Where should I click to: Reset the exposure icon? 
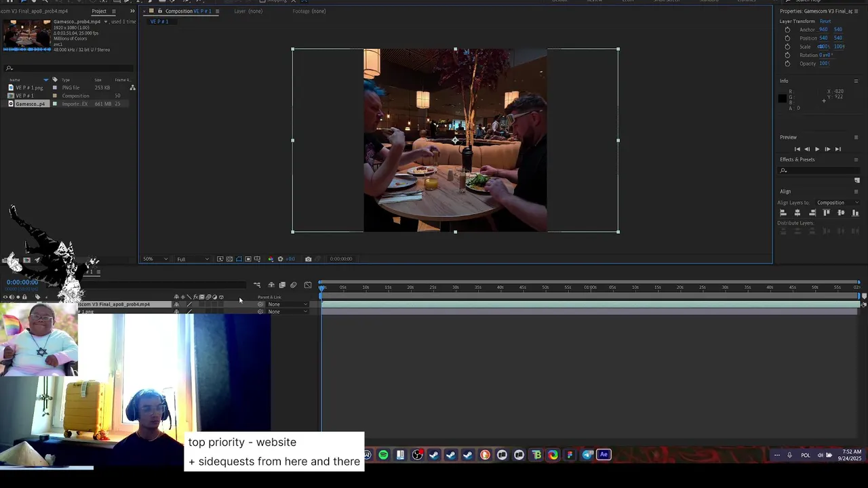tap(280, 259)
